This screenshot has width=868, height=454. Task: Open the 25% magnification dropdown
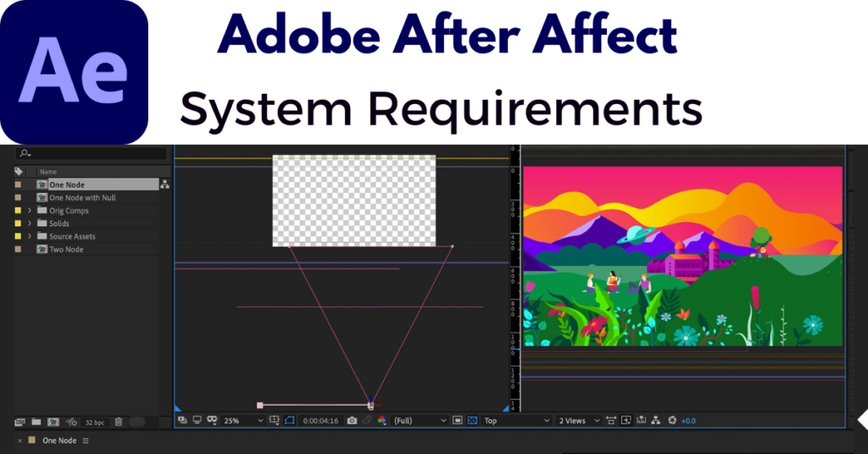click(243, 421)
